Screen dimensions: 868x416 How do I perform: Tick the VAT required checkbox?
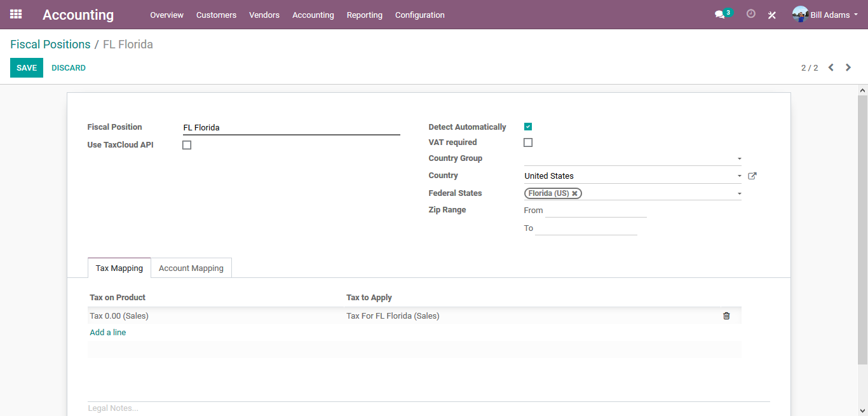528,142
